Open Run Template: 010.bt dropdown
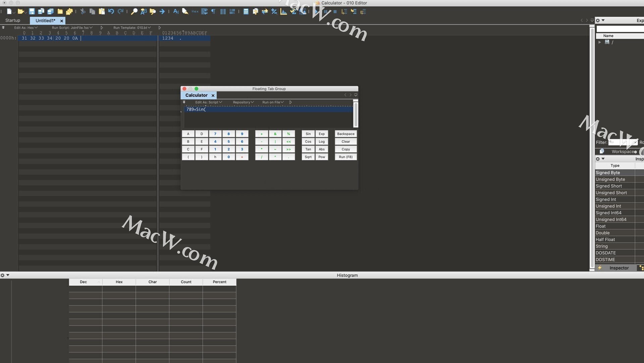Screen dimensions: 644x363 (x=132, y=27)
